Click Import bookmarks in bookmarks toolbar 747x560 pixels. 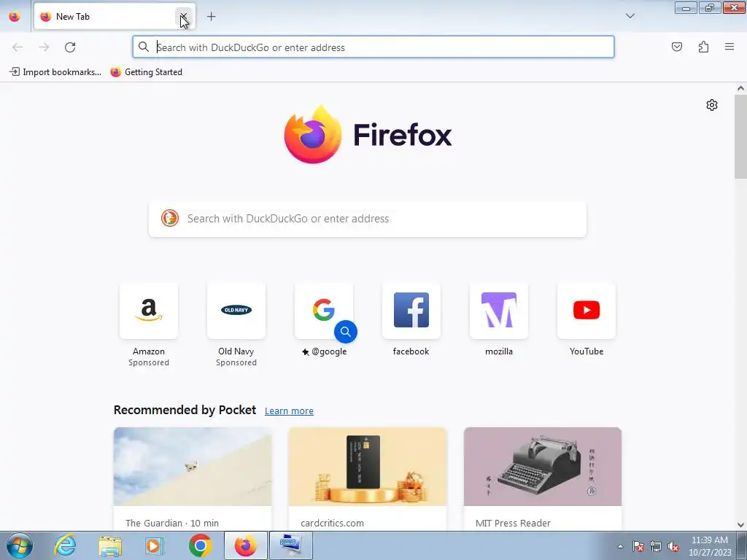click(x=55, y=72)
